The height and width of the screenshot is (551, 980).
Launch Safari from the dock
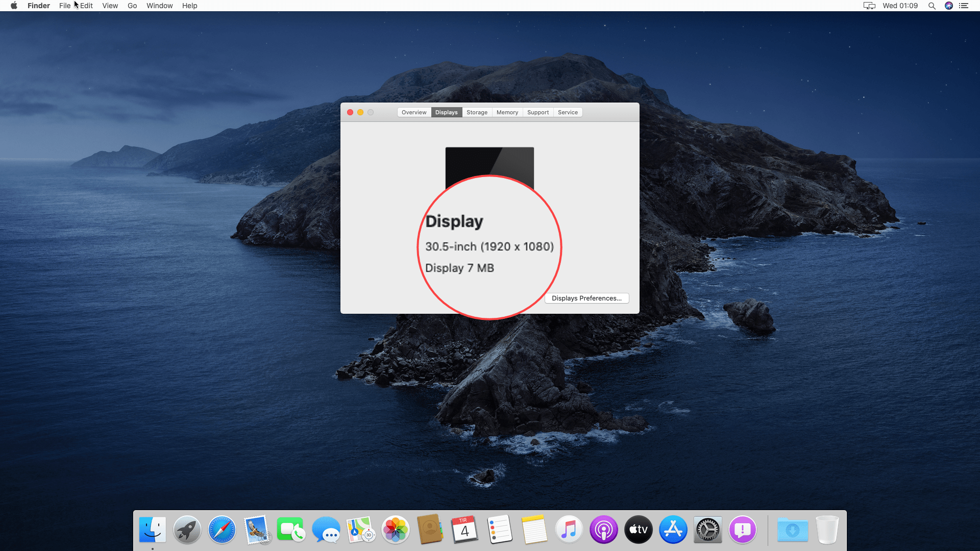[x=222, y=530]
